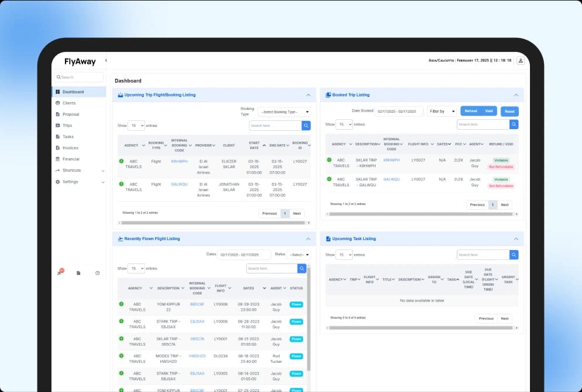Viewport: 582px width, 392px height.
Task: Open booking code HWGHZD link
Action: click(197, 356)
